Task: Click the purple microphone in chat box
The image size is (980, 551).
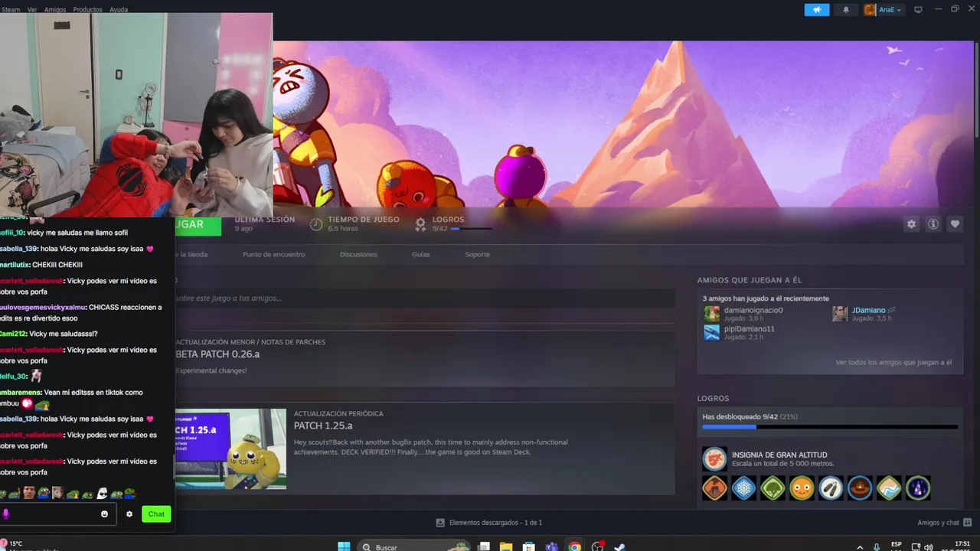Action: coord(6,514)
